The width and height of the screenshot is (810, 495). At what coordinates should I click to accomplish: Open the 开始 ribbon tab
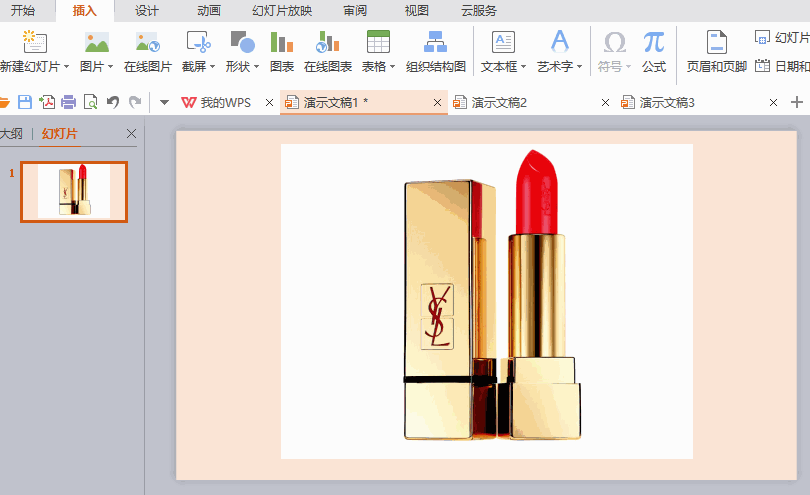23,10
